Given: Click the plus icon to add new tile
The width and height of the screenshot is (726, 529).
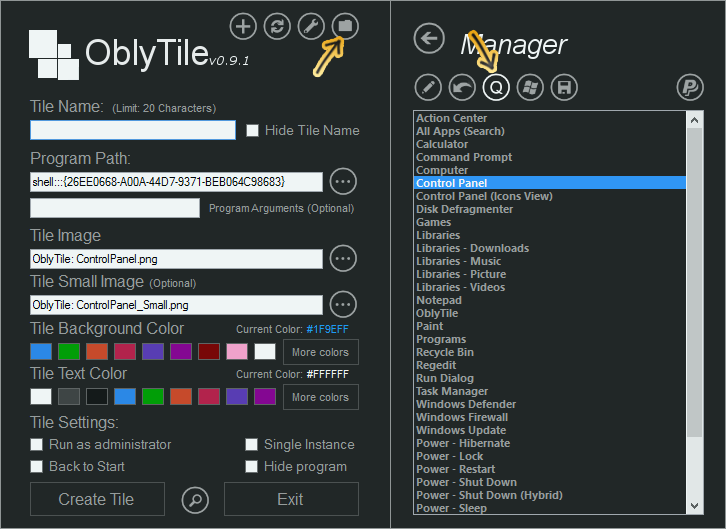Looking at the screenshot, I should pos(243,26).
